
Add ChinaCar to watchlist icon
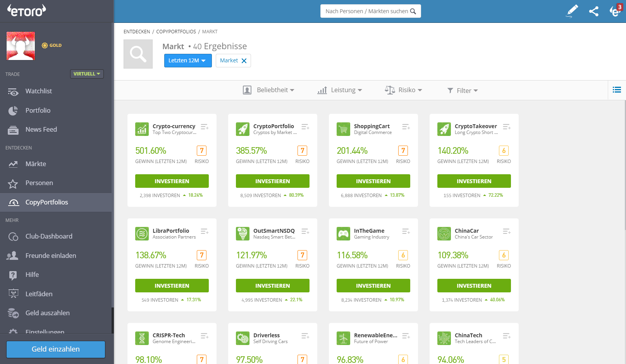pyautogui.click(x=507, y=231)
